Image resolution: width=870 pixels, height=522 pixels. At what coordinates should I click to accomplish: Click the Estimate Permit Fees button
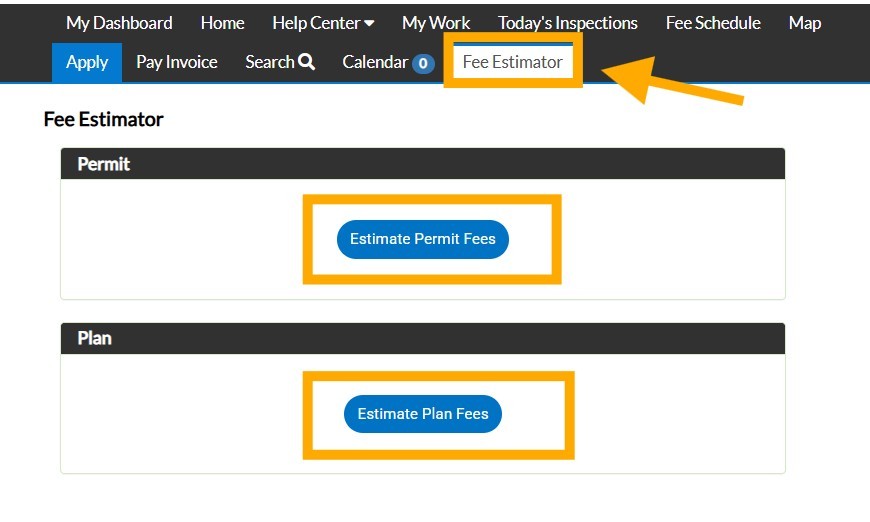pyautogui.click(x=423, y=239)
